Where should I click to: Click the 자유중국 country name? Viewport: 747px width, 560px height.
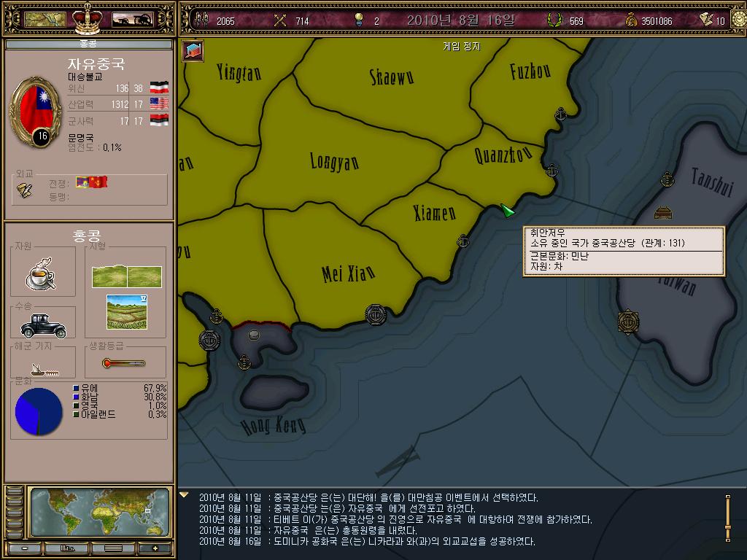(96, 64)
